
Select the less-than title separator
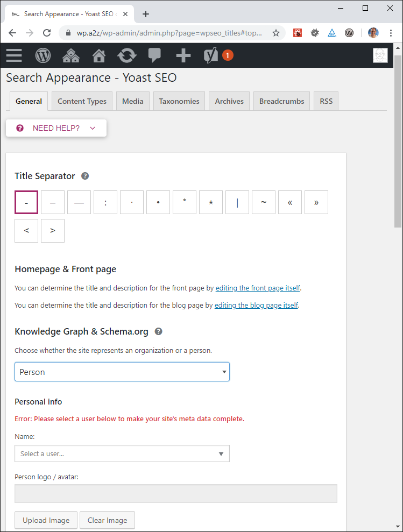click(26, 231)
